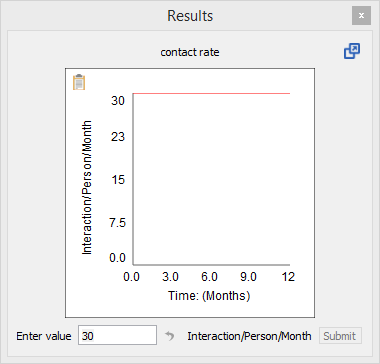
Task: Click the 30 tick on the y-axis
Action: point(118,101)
